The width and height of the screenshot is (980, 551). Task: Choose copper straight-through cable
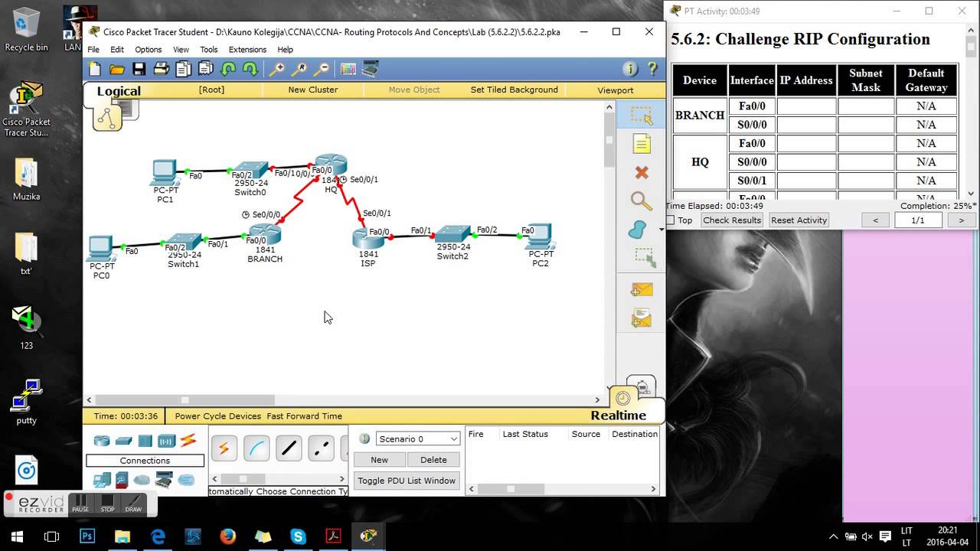(x=289, y=449)
